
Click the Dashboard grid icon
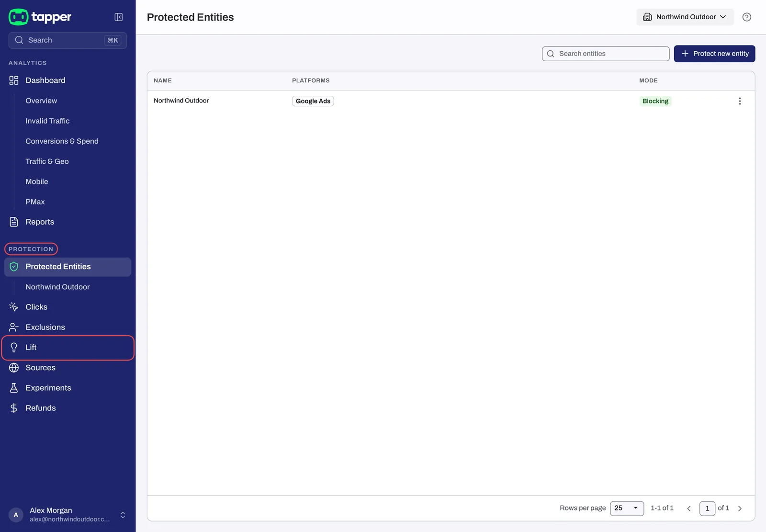coord(14,80)
